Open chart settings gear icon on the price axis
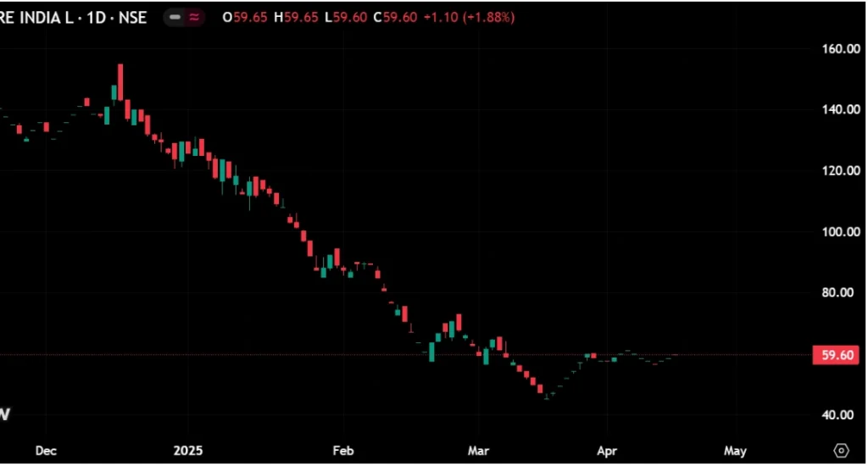Viewport: 868px width, 466px height. pos(841,451)
